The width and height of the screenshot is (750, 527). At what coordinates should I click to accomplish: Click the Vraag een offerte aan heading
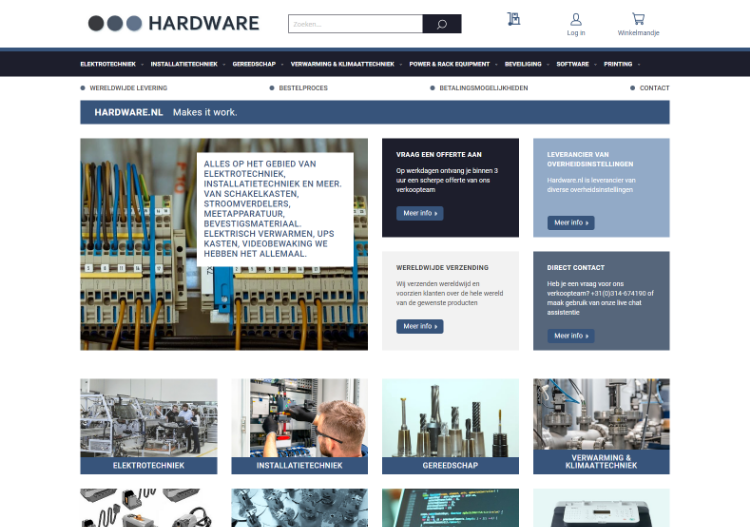click(x=439, y=154)
